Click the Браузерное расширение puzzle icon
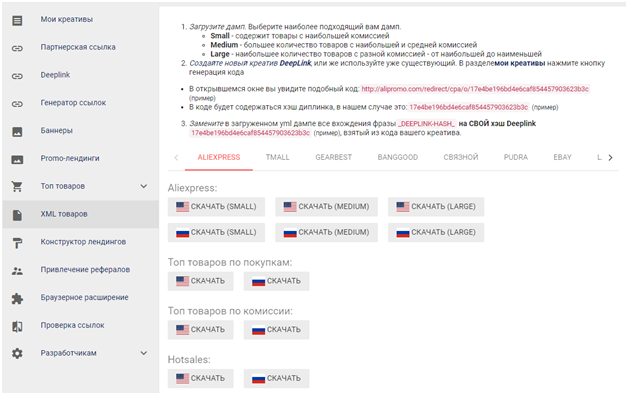 click(x=17, y=298)
